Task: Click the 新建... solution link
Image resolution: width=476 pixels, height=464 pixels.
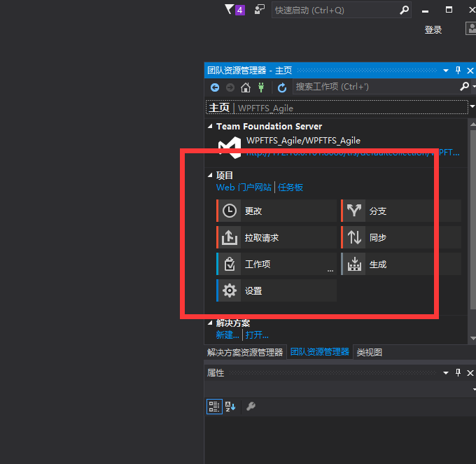Action: [227, 335]
